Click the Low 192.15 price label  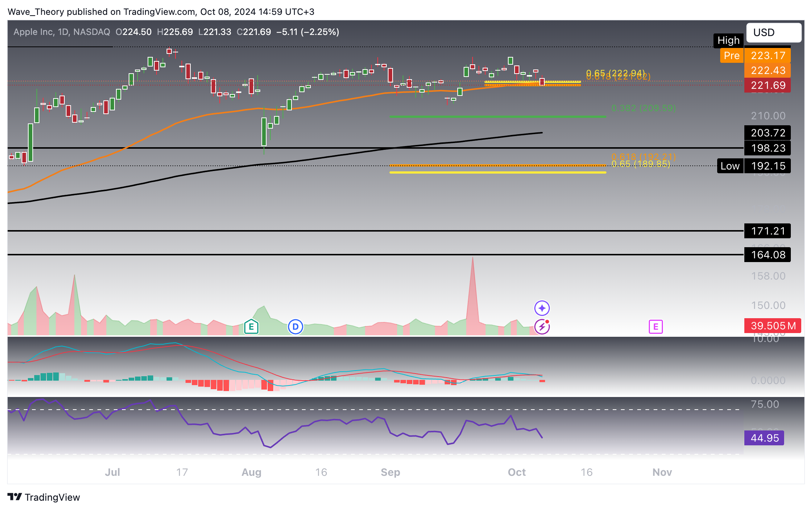coord(767,166)
